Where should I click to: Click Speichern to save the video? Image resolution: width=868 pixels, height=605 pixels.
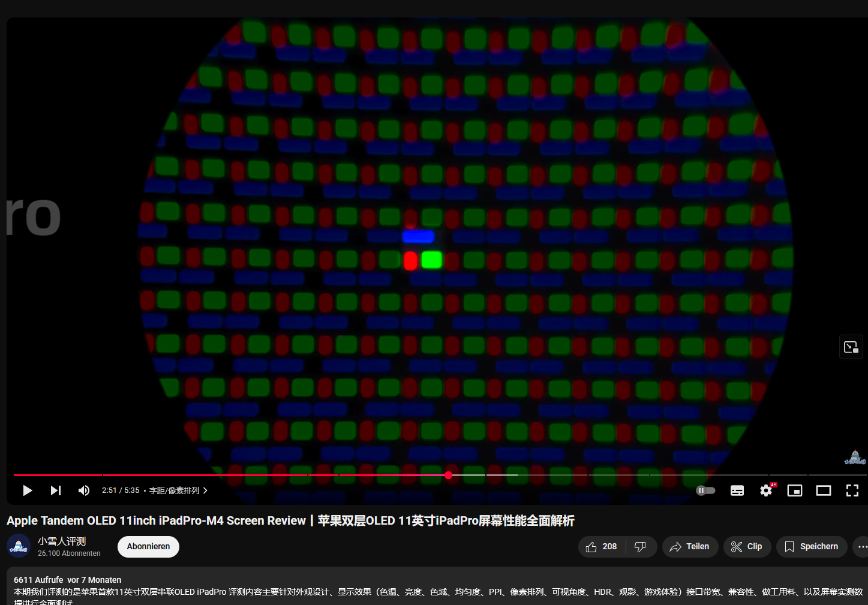[812, 546]
